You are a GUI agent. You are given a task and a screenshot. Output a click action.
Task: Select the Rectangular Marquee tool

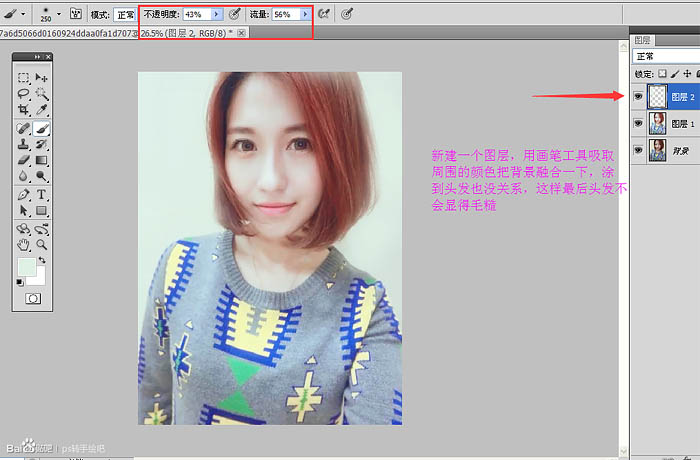[x=23, y=78]
